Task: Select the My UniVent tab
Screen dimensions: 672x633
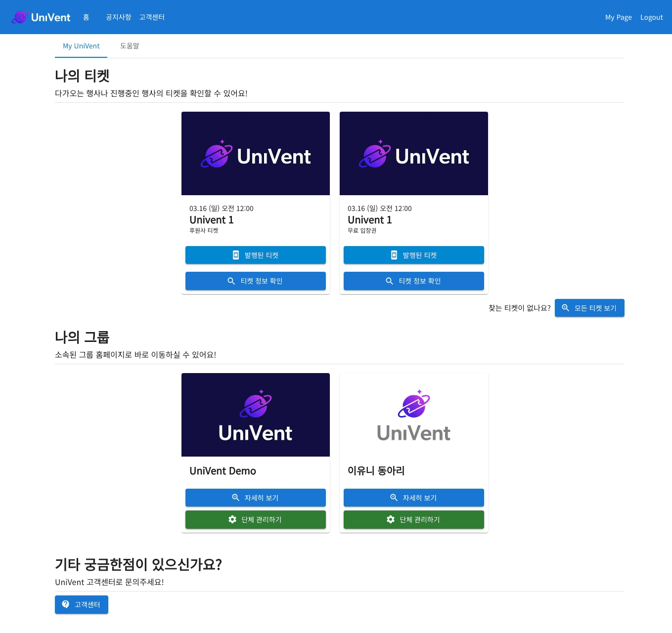Action: tap(81, 46)
